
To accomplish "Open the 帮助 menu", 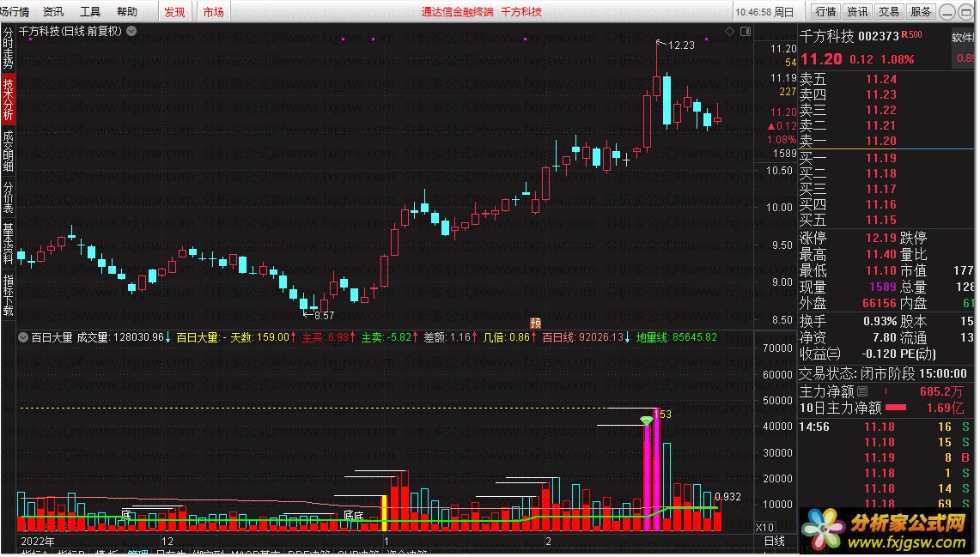I will click(x=127, y=12).
